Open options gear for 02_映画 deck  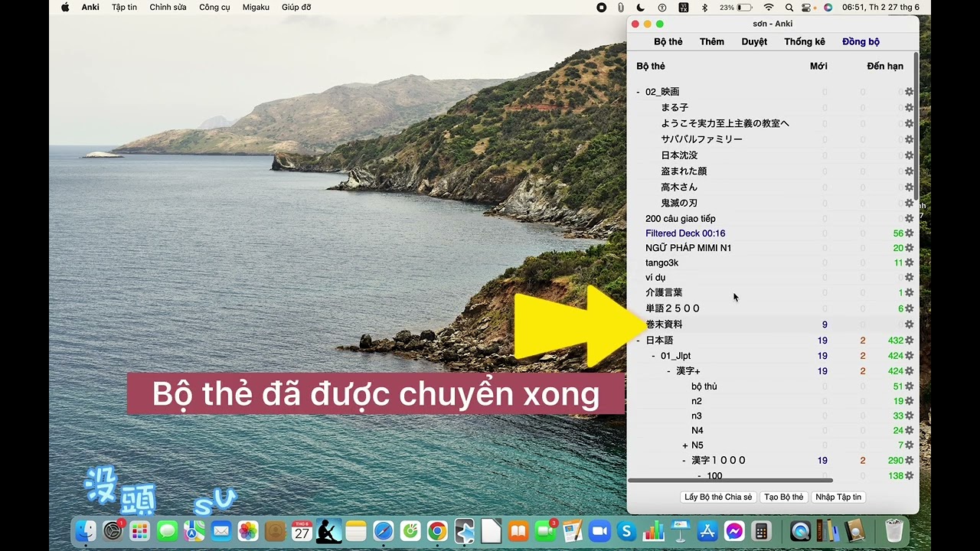pos(909,92)
